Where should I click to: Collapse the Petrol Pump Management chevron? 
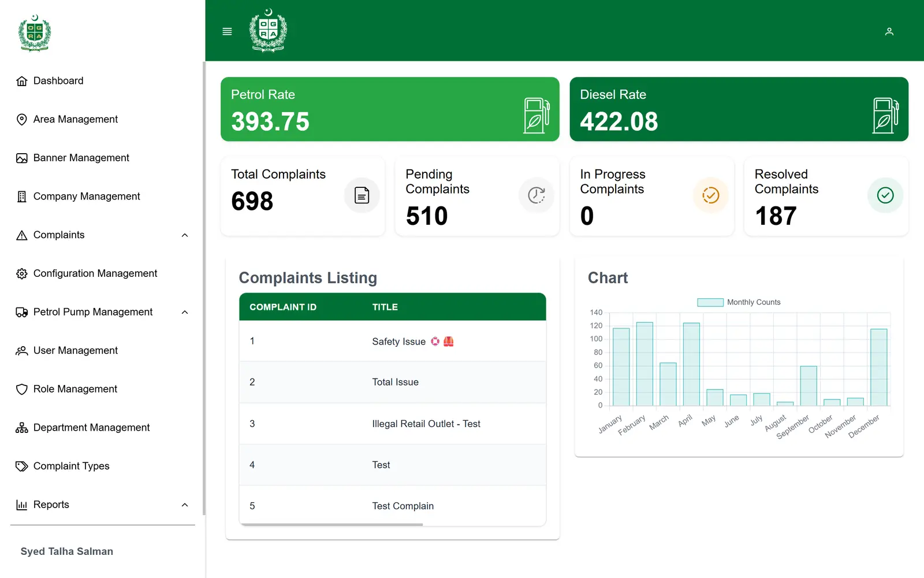(185, 312)
